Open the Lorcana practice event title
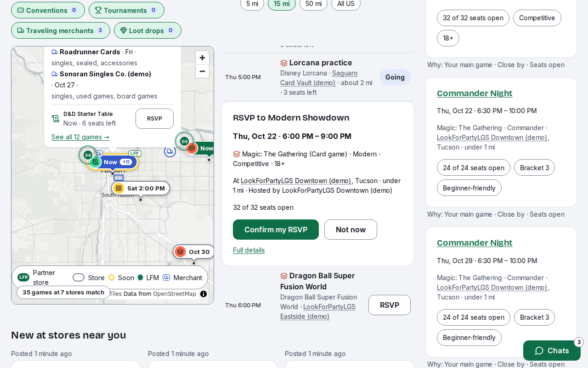This screenshot has width=588, height=368. point(321,63)
